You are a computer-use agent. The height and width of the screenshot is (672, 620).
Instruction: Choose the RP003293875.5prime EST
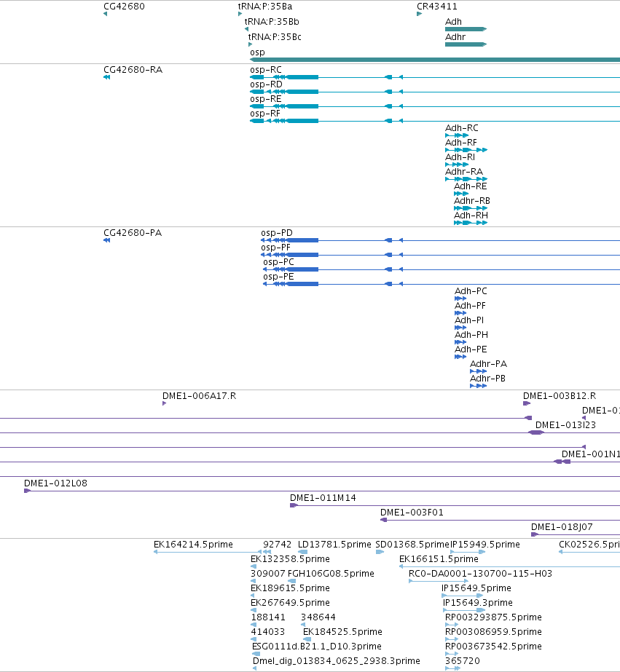452,625
